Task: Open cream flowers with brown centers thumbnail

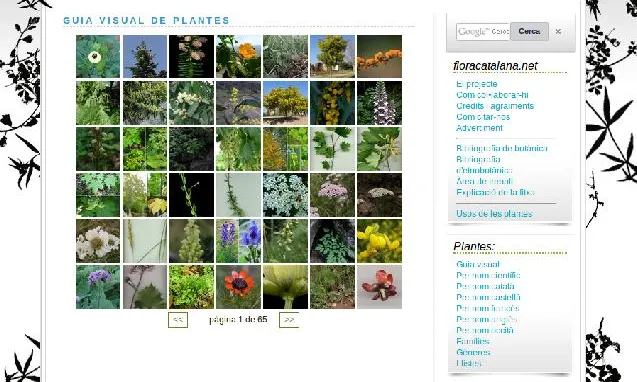Action: click(98, 241)
